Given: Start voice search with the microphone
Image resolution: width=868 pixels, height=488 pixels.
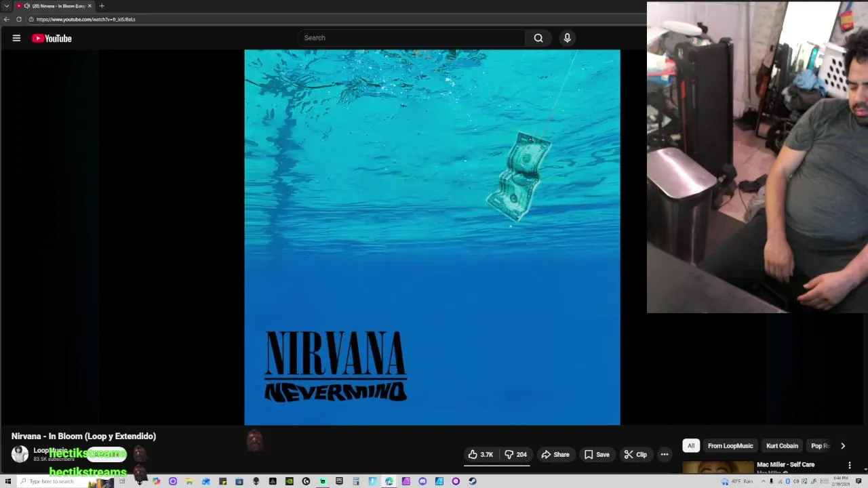Looking at the screenshot, I should point(567,38).
